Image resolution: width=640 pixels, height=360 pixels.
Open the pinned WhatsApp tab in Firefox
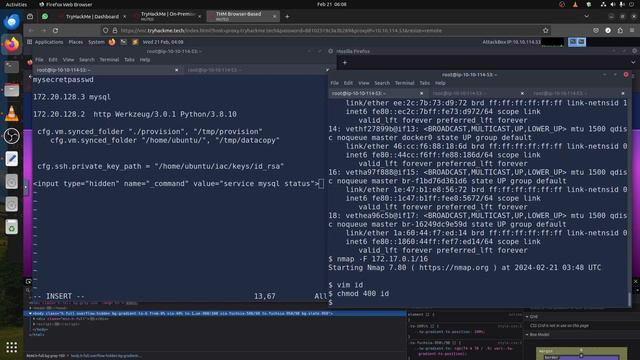[45, 16]
